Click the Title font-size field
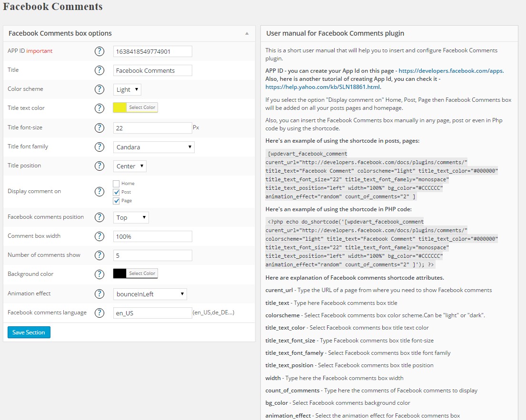 pos(153,127)
